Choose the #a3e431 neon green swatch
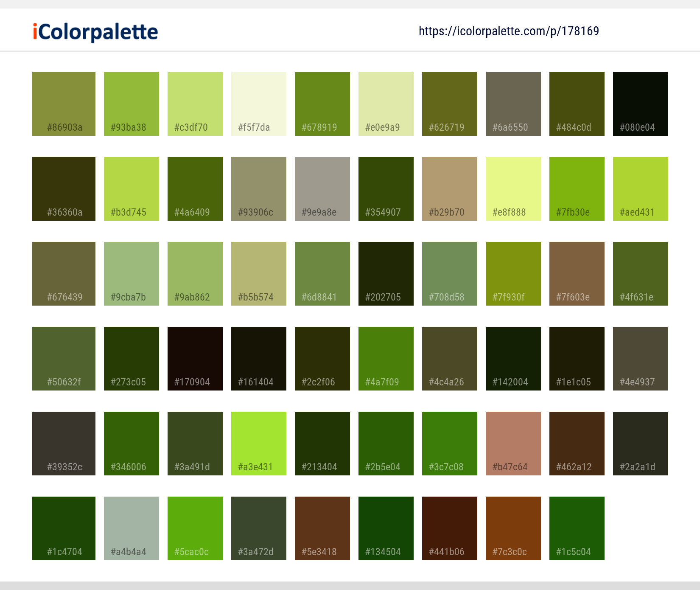Viewport: 700px width, 590px height. coord(259,444)
